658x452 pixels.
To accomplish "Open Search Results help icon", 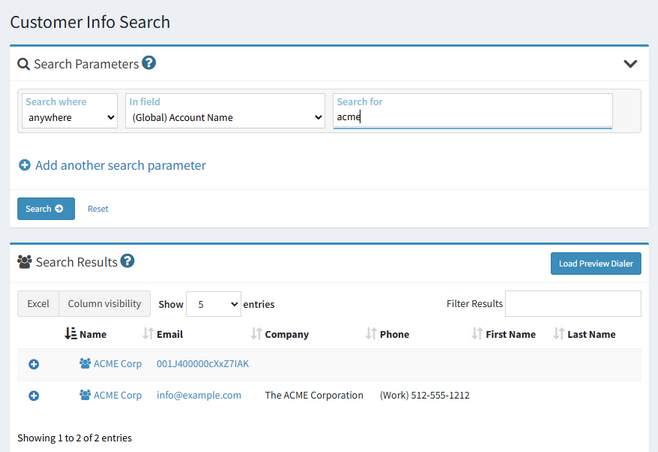I will (127, 261).
